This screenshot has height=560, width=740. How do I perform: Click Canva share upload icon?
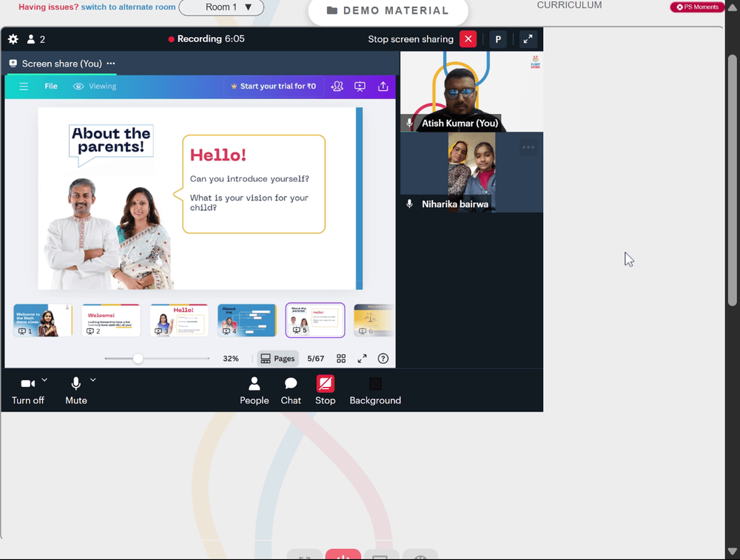pyautogui.click(x=383, y=87)
